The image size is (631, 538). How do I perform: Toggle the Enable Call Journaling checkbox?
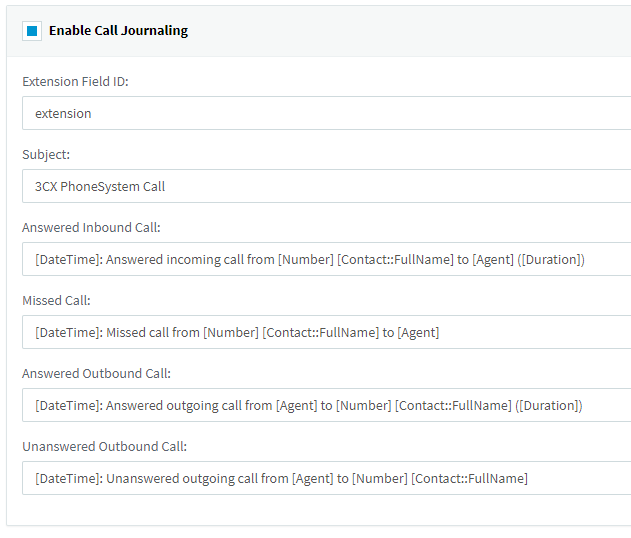32,31
